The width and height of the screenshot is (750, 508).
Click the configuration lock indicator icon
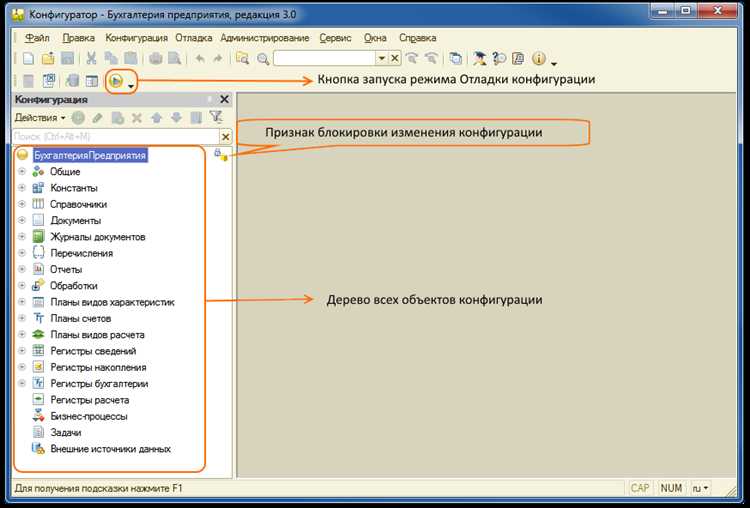click(x=220, y=155)
